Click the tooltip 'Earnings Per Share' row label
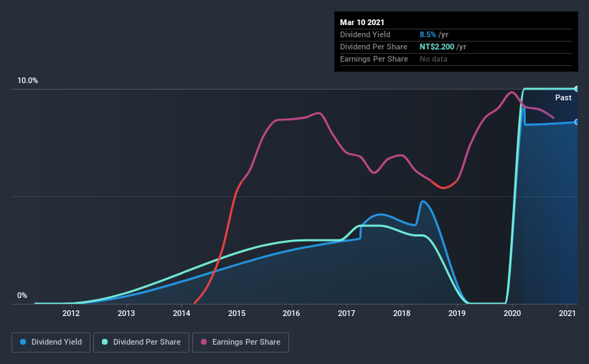Image resolution: width=589 pixels, height=364 pixels. pyautogui.click(x=374, y=59)
